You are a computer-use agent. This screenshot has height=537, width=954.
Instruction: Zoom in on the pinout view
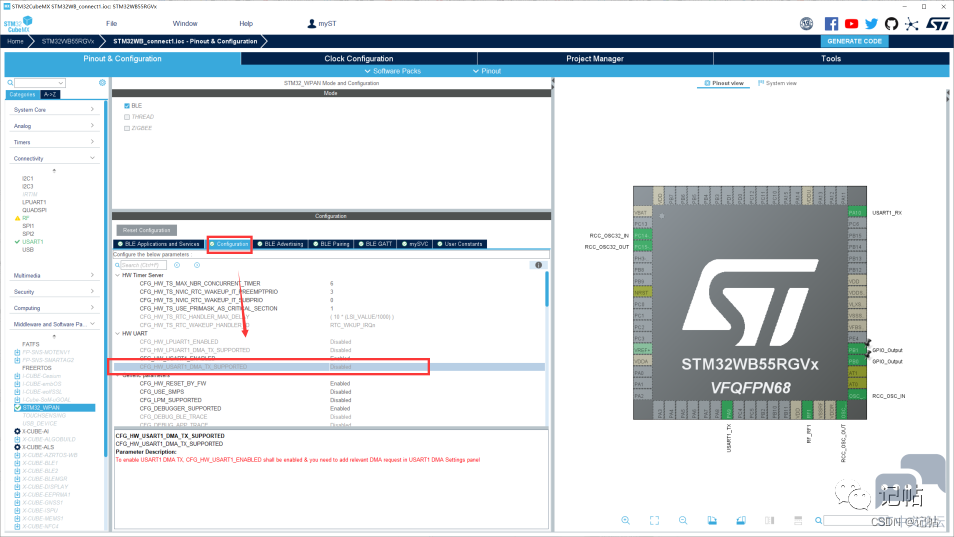(x=625, y=520)
